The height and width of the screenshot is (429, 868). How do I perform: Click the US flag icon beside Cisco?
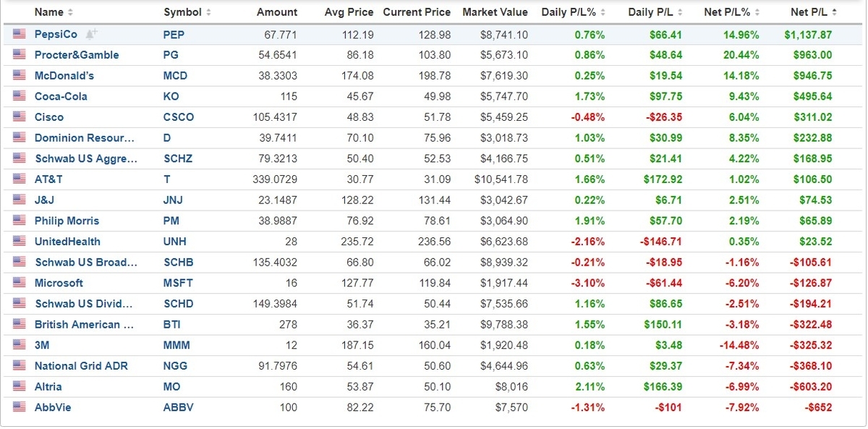click(19, 117)
